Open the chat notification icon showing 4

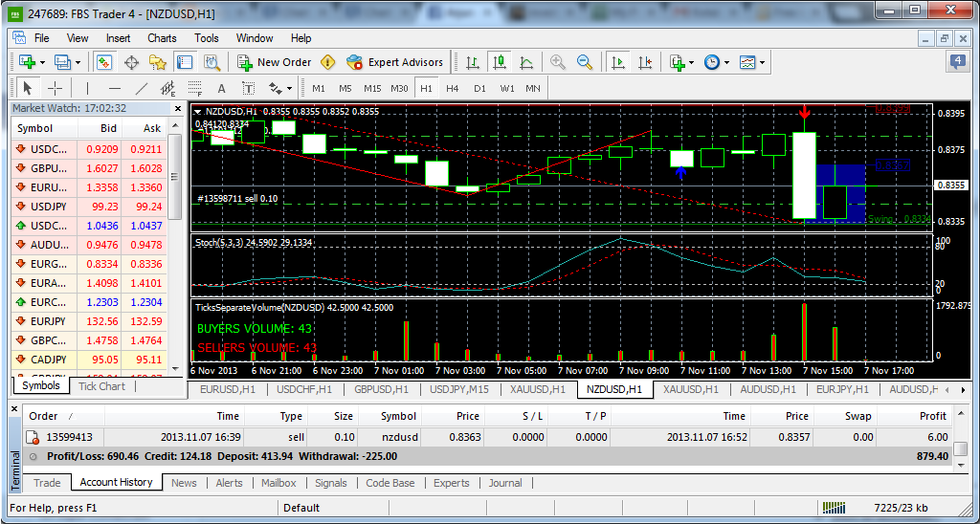pyautogui.click(x=957, y=61)
